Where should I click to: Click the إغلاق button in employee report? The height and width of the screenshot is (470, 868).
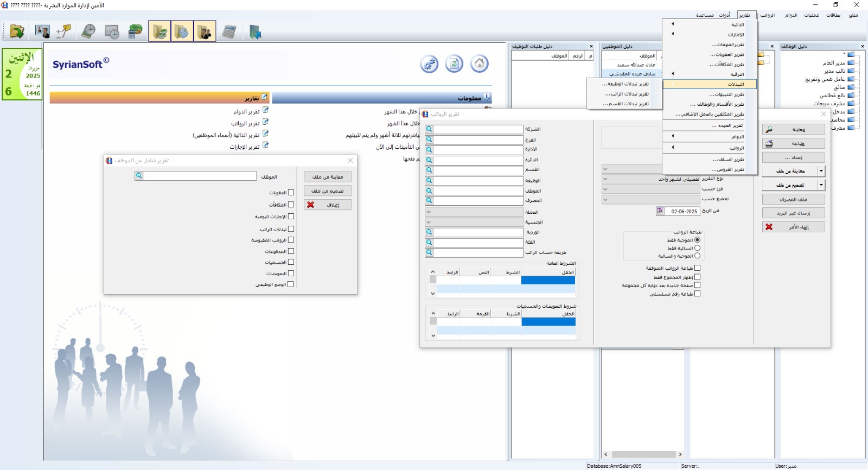(x=328, y=205)
